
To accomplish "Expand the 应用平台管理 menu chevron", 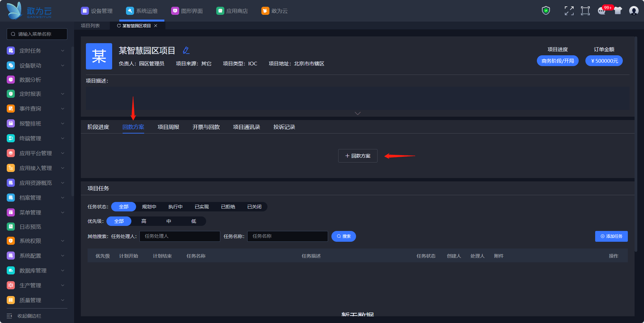I will pyautogui.click(x=63, y=153).
